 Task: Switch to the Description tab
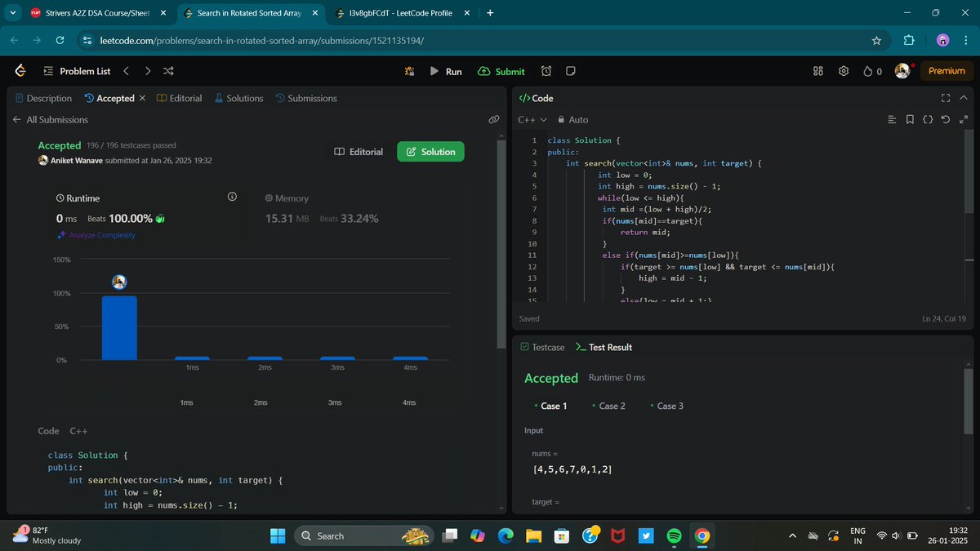[43, 98]
